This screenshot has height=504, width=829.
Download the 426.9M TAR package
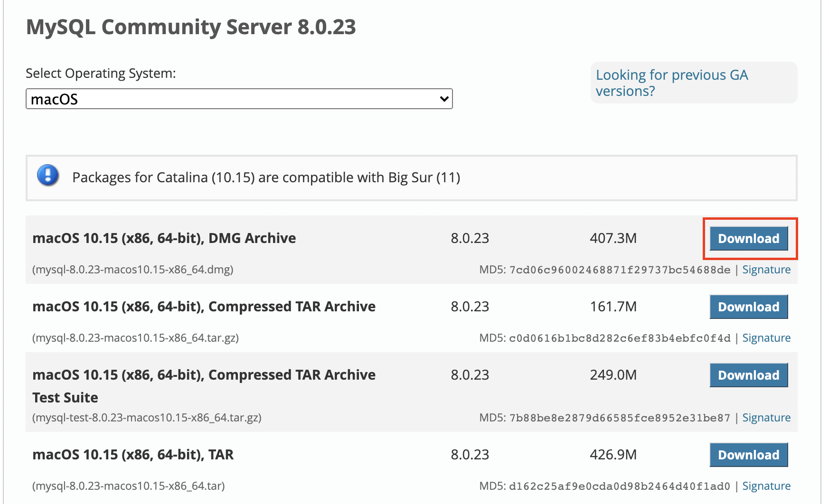coord(748,455)
